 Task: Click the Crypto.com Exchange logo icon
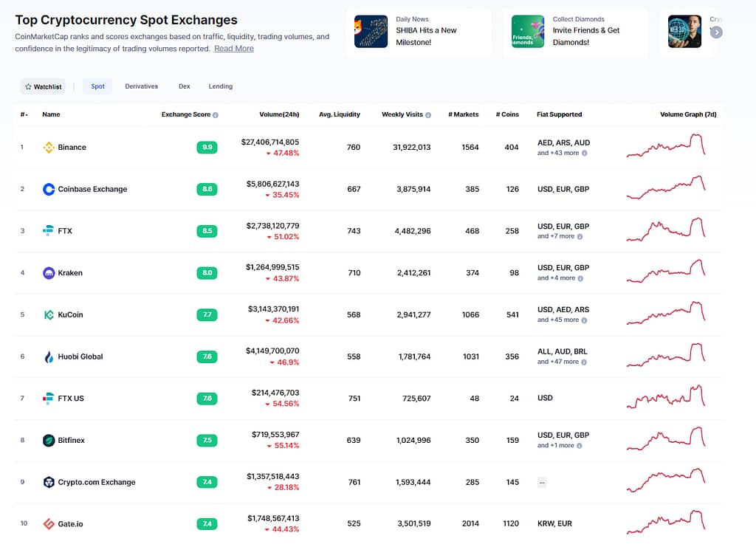click(x=49, y=482)
